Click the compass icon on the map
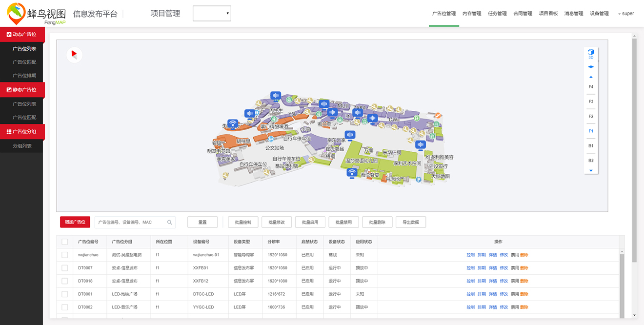 [x=74, y=55]
